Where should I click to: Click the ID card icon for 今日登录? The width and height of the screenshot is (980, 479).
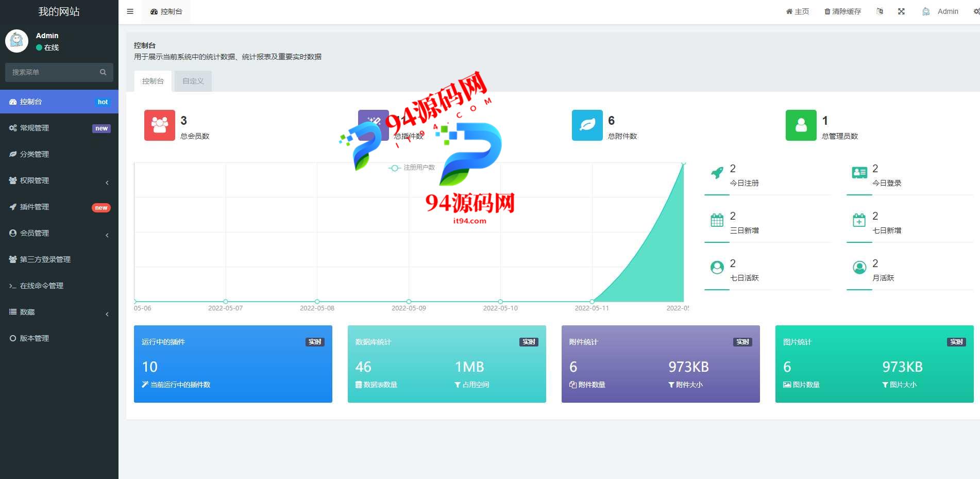click(859, 173)
